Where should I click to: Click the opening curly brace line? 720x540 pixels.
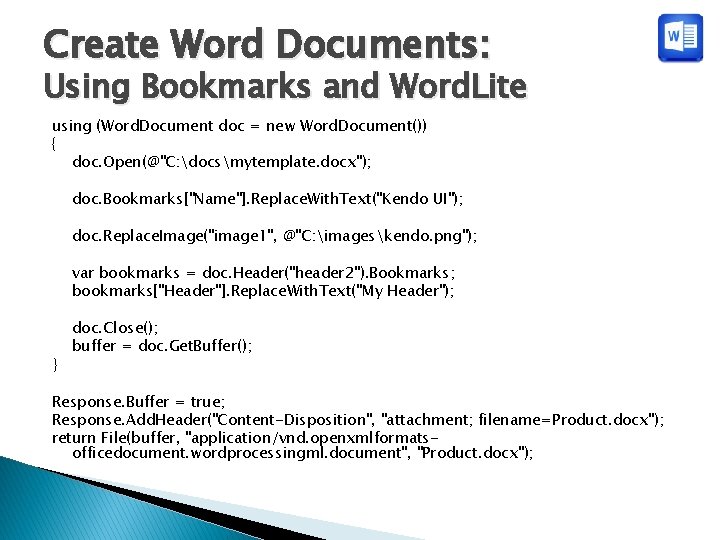(x=54, y=144)
